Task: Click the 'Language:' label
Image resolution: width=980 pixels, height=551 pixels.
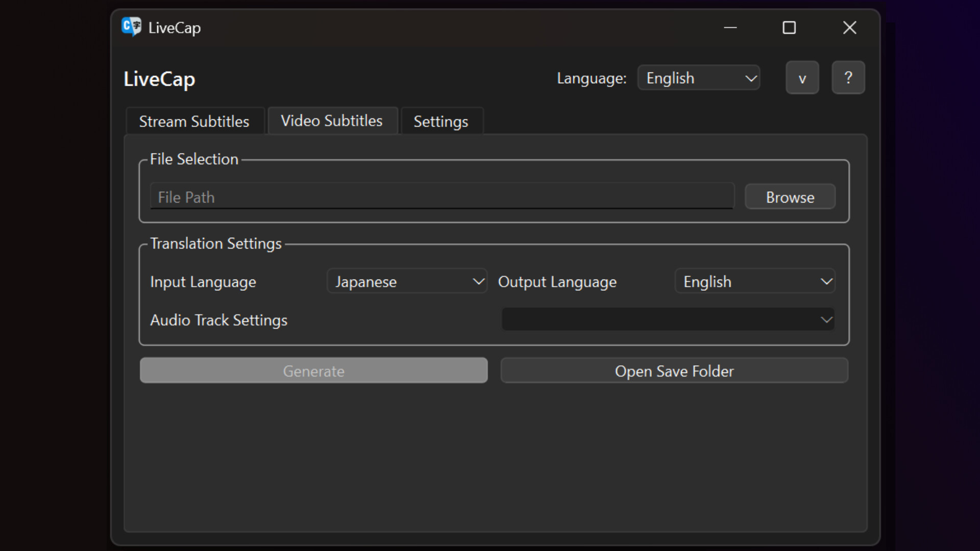Action: tap(592, 79)
